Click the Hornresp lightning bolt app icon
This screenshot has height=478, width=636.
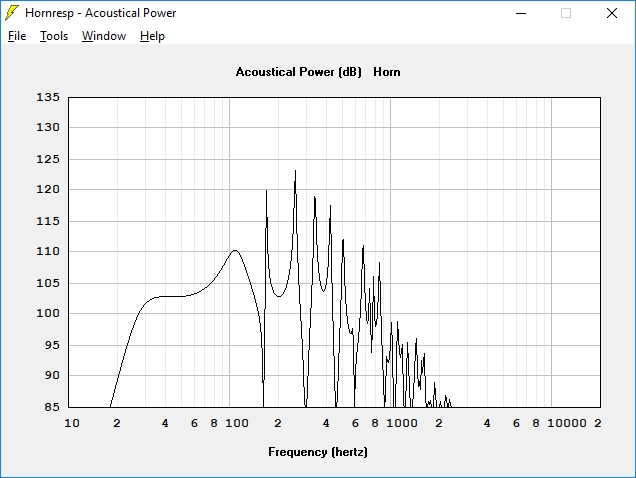pyautogui.click(x=12, y=13)
